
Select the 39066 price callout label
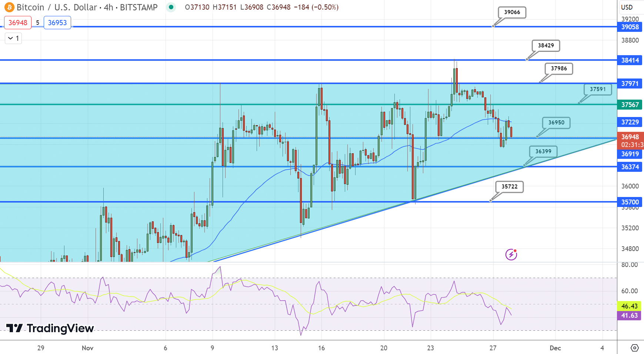[x=512, y=12]
